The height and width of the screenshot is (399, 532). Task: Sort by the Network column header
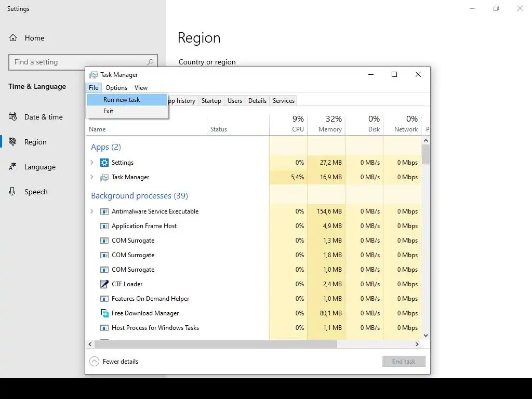point(403,124)
